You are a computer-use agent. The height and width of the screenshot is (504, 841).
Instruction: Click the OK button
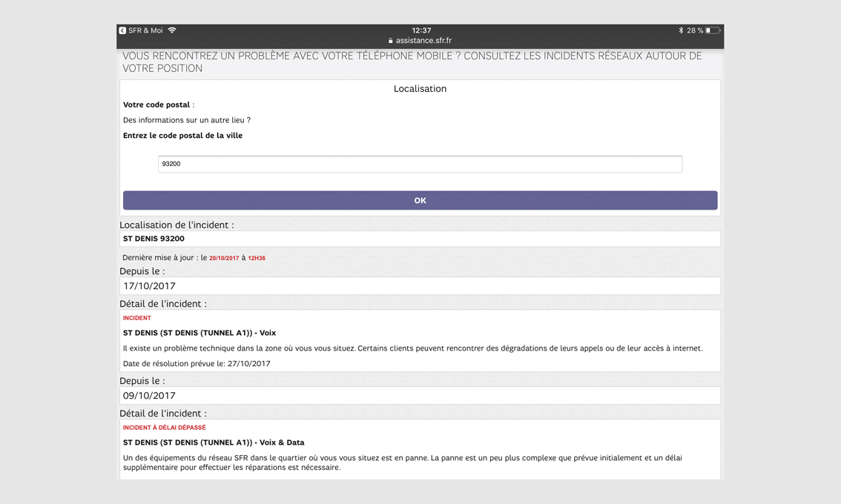pos(420,201)
